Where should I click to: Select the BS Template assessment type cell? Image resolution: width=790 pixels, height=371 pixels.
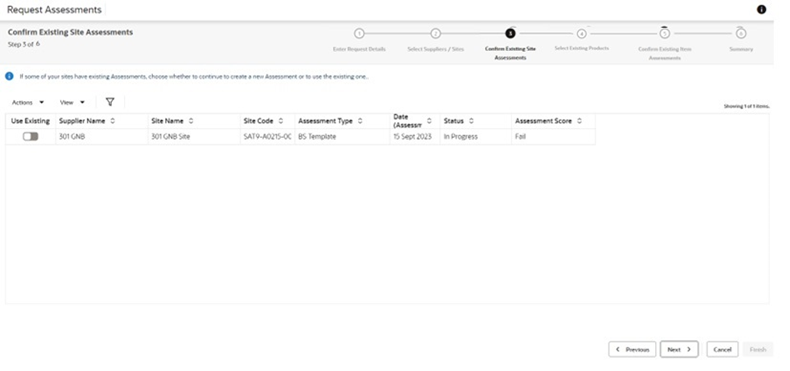[342, 137]
